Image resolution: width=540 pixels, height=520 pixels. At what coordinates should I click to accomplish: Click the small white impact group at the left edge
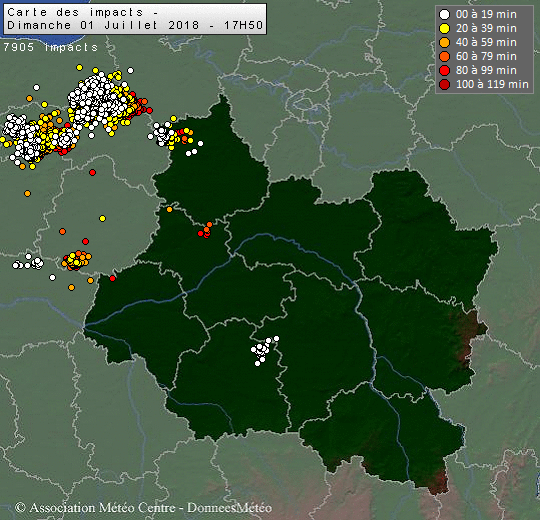pos(28,262)
